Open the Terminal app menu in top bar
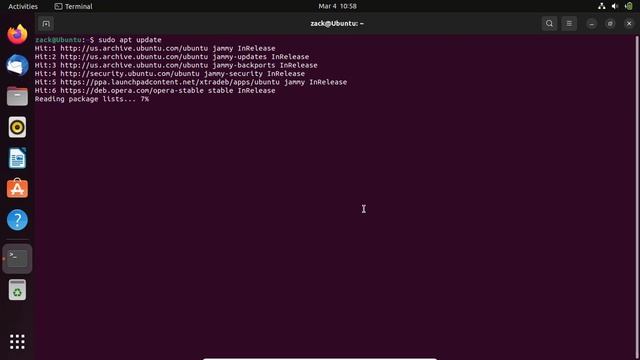 pyautogui.click(x=73, y=6)
